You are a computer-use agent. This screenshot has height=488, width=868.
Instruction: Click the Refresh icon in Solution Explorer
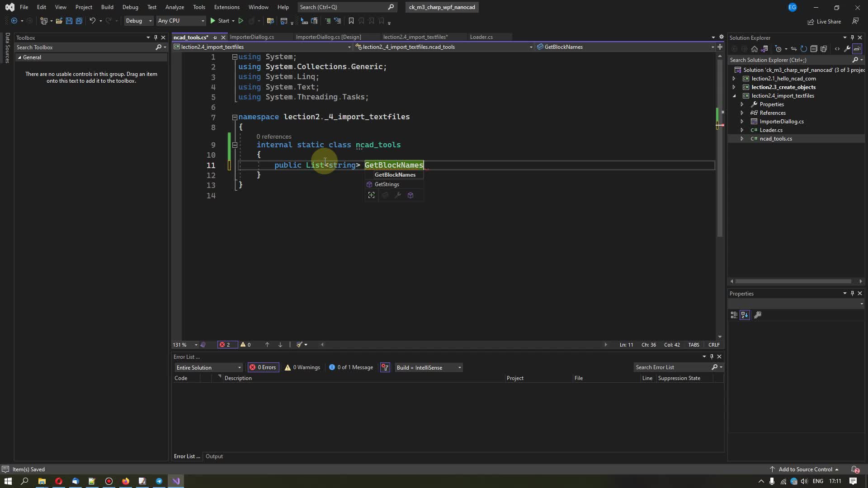804,49
